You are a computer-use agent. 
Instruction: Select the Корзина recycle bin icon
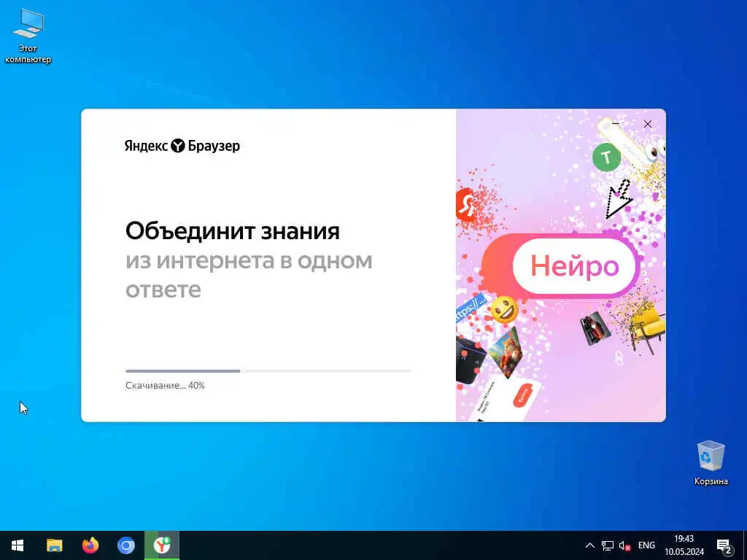711,463
